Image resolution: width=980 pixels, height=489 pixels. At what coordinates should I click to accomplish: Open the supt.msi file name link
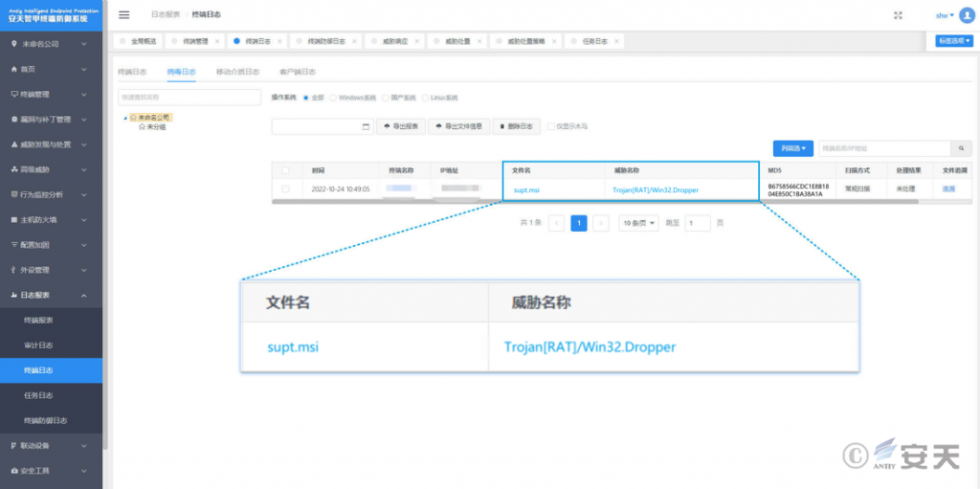(527, 189)
